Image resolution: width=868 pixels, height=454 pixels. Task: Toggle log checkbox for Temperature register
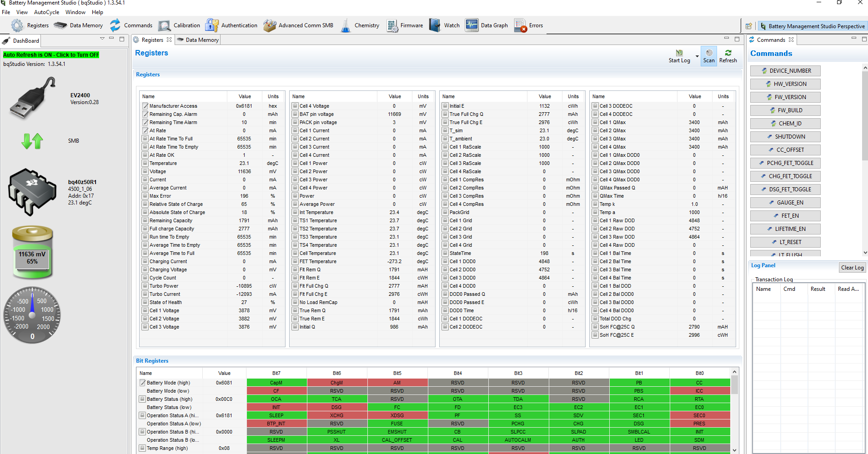coord(146,163)
